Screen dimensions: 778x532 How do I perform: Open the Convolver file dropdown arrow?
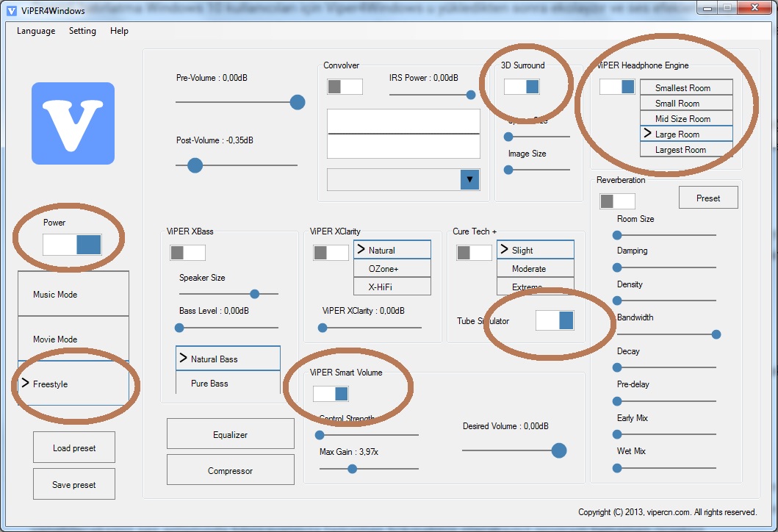point(469,179)
